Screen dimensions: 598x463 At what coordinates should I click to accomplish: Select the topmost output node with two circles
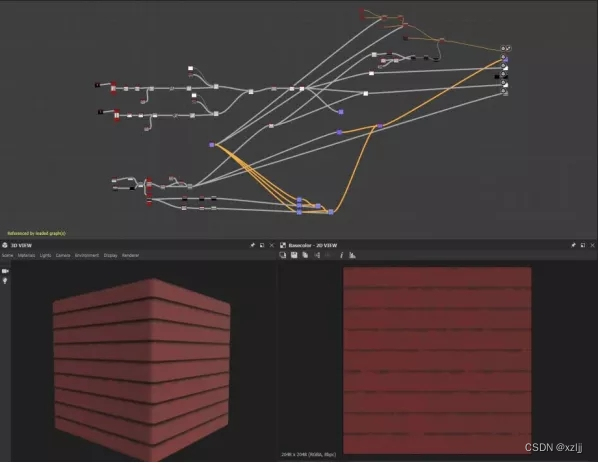pos(506,48)
